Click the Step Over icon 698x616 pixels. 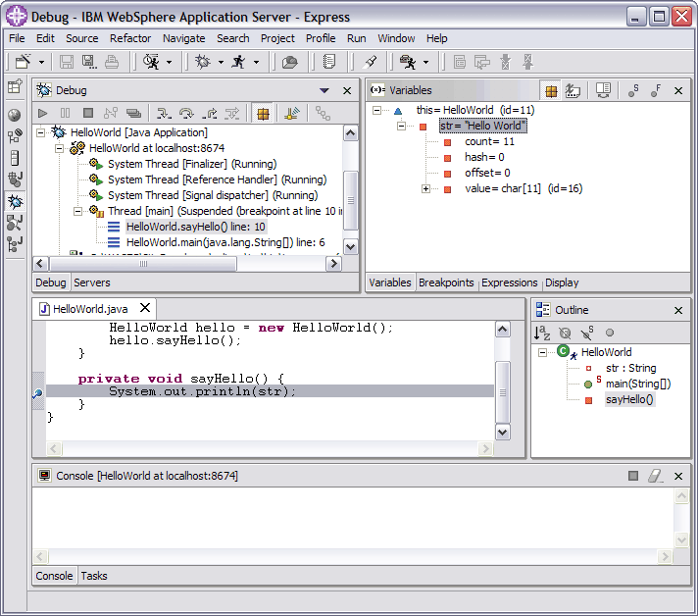pos(186,113)
